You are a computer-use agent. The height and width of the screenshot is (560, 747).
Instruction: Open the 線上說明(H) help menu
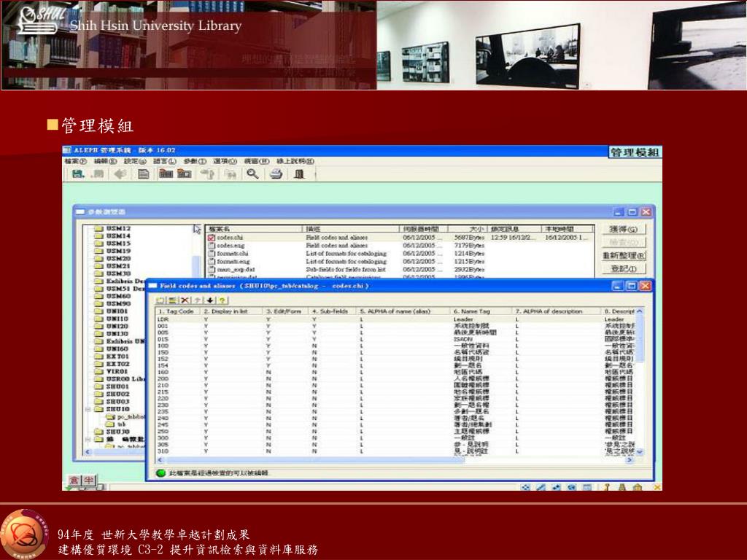click(x=295, y=161)
